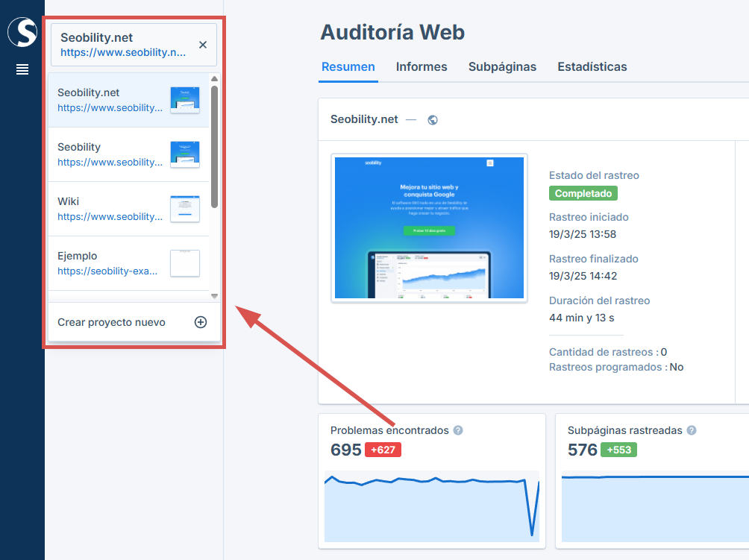Click the Estado del rastreo label
Image resolution: width=749 pixels, height=560 pixels.
pyautogui.click(x=595, y=175)
